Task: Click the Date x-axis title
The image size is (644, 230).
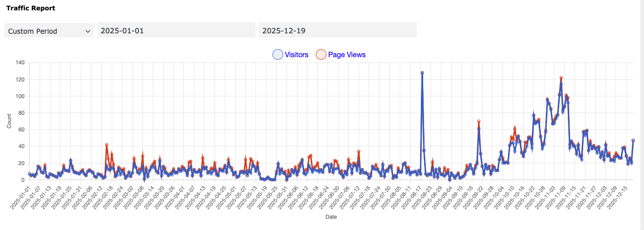Action: point(331,217)
